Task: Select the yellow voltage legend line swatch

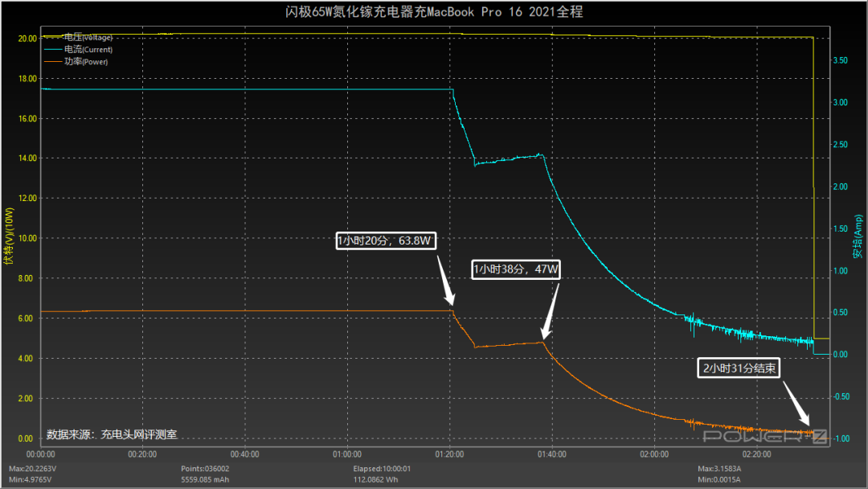Action: (53, 37)
